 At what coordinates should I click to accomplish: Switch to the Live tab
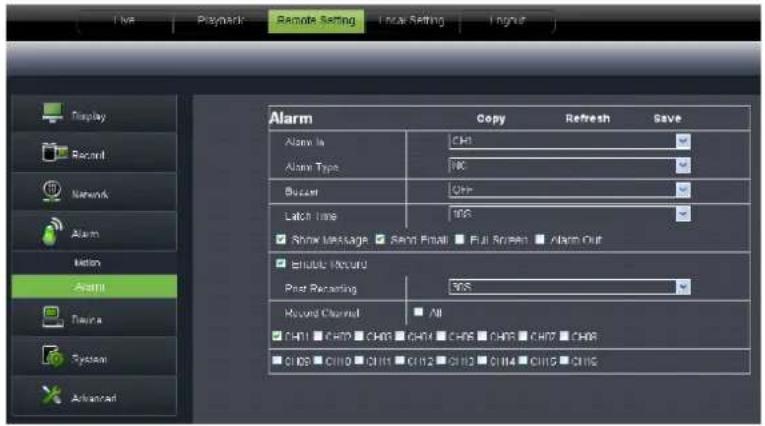(x=124, y=20)
